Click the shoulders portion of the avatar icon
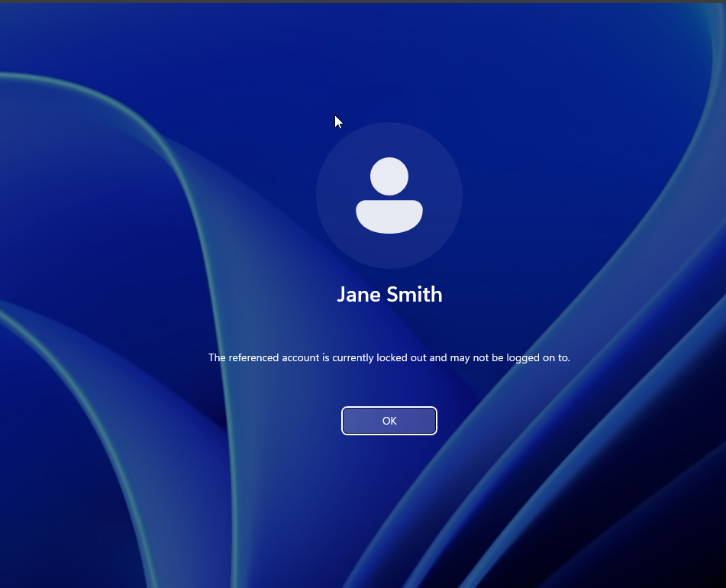The image size is (726, 588). 389,218
